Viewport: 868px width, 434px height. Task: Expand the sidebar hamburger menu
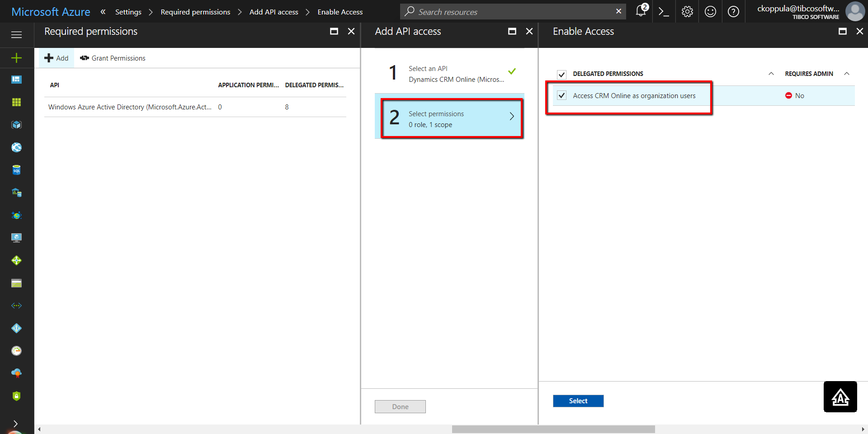[x=16, y=35]
